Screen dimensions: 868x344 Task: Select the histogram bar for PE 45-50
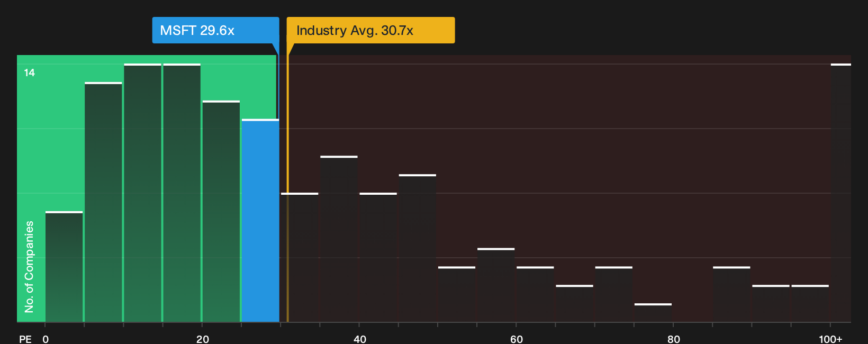[418, 248]
